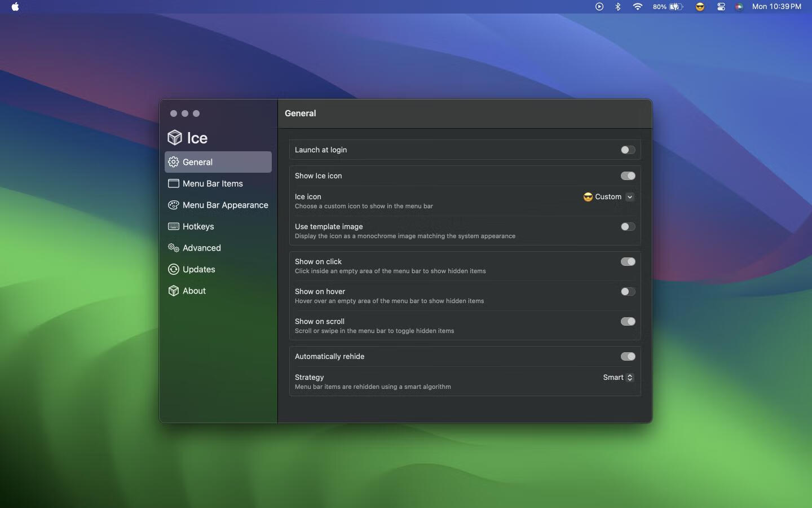Click the 'Ice icon' row label
Screen dimensions: 812x508
tap(308, 196)
